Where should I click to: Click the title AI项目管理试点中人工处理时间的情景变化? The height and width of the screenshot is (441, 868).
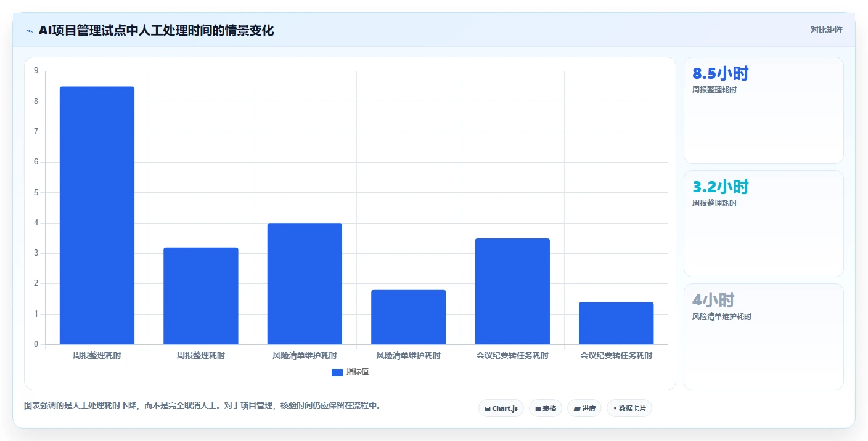click(x=157, y=30)
